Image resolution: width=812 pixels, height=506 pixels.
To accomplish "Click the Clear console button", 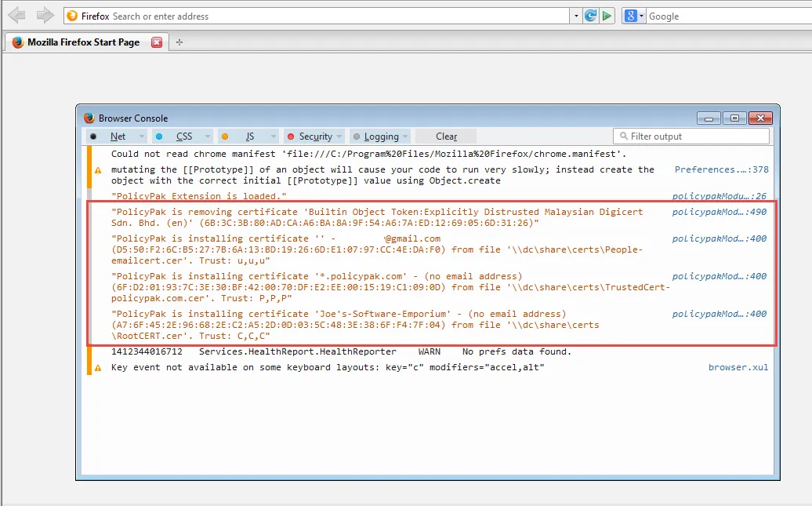I will [x=447, y=137].
